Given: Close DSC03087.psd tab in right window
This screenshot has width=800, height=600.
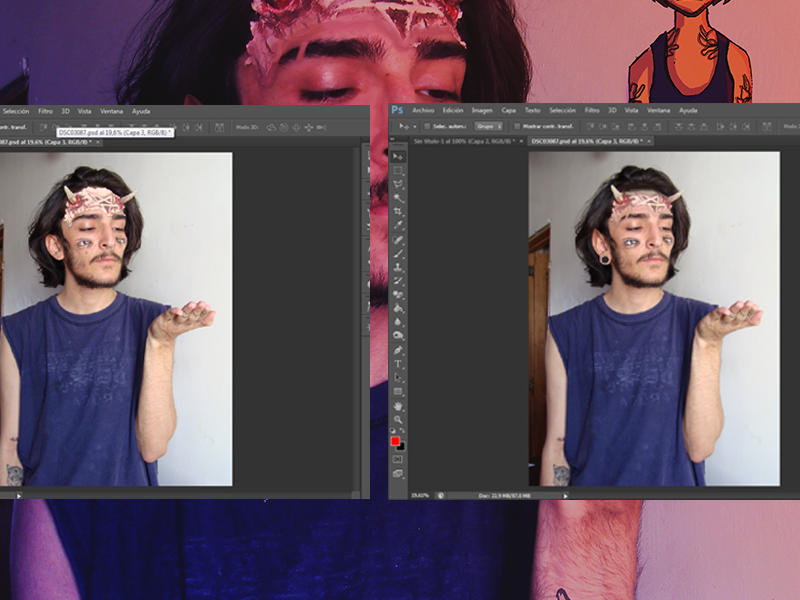Looking at the screenshot, I should click(649, 141).
